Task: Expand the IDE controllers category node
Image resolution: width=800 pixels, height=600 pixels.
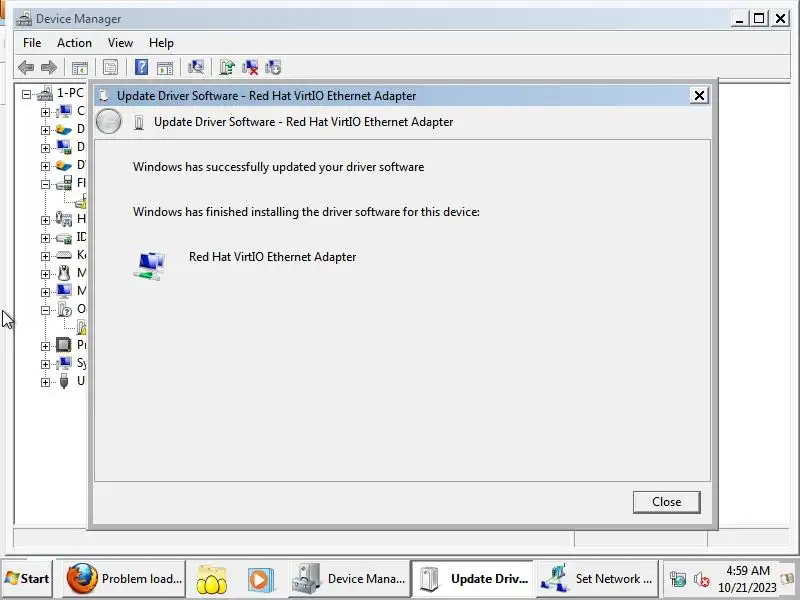Action: pyautogui.click(x=45, y=238)
